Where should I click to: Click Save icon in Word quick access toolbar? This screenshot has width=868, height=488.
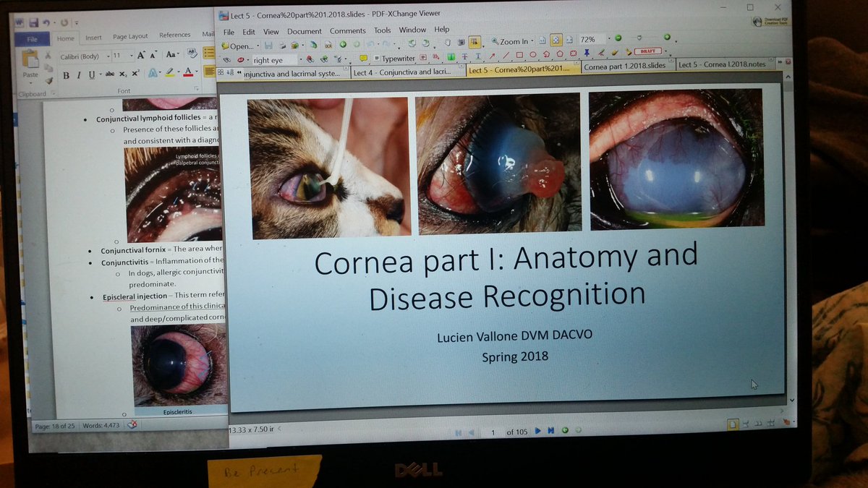[x=33, y=22]
